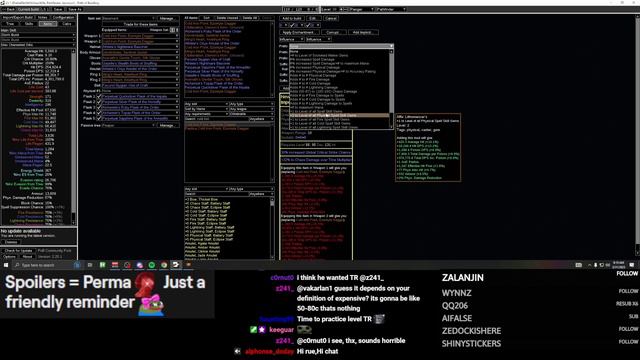Click the All items search field
Image resolution: width=640 pixels, height=360 pixels.
(216, 119)
